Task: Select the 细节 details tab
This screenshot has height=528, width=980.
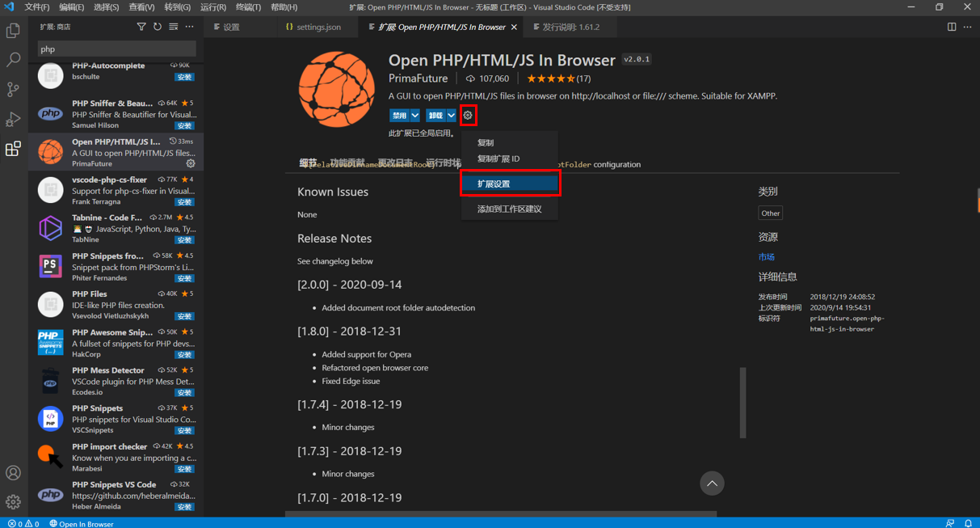Action: tap(308, 163)
